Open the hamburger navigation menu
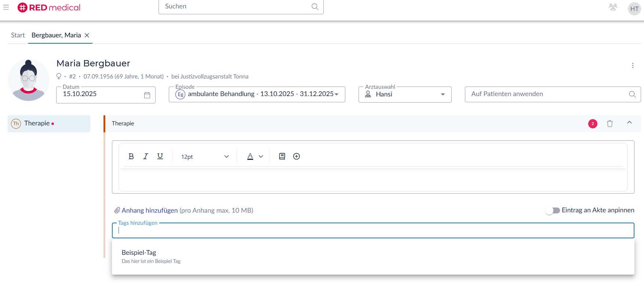The height and width of the screenshot is (286, 644). tap(6, 7)
